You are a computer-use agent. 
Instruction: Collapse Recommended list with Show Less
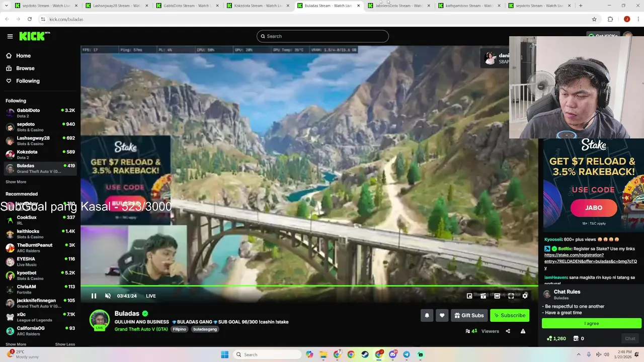click(65, 344)
